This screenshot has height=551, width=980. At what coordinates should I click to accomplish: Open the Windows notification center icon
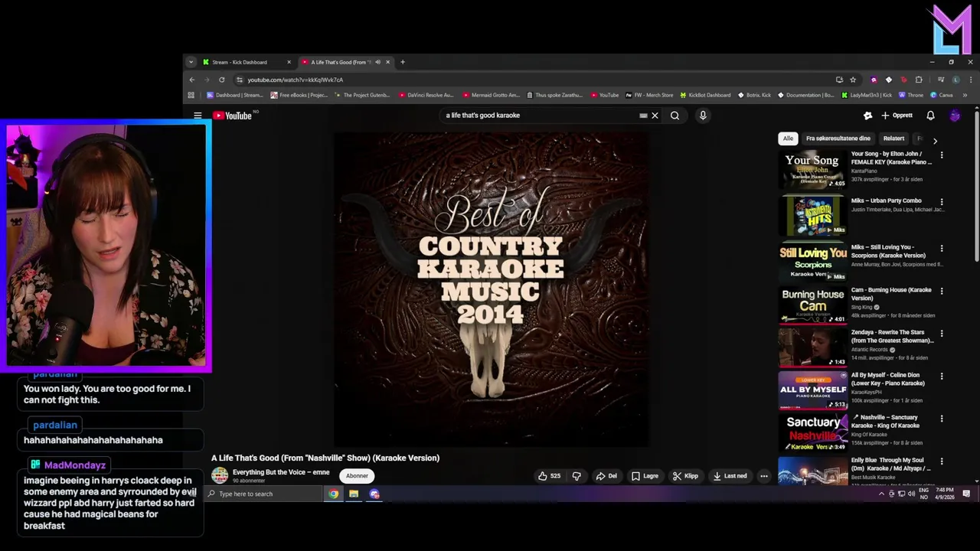[x=966, y=494]
